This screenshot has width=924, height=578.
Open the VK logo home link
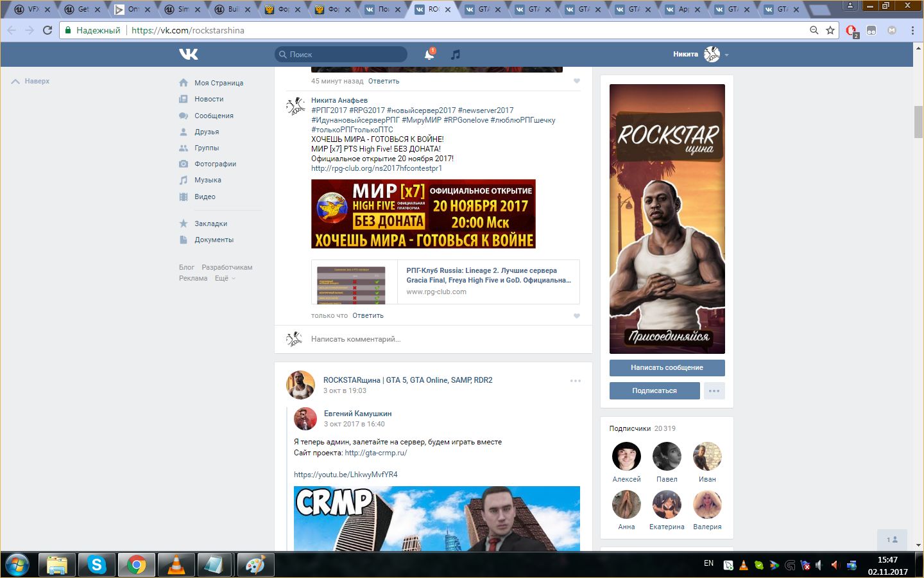coord(189,55)
